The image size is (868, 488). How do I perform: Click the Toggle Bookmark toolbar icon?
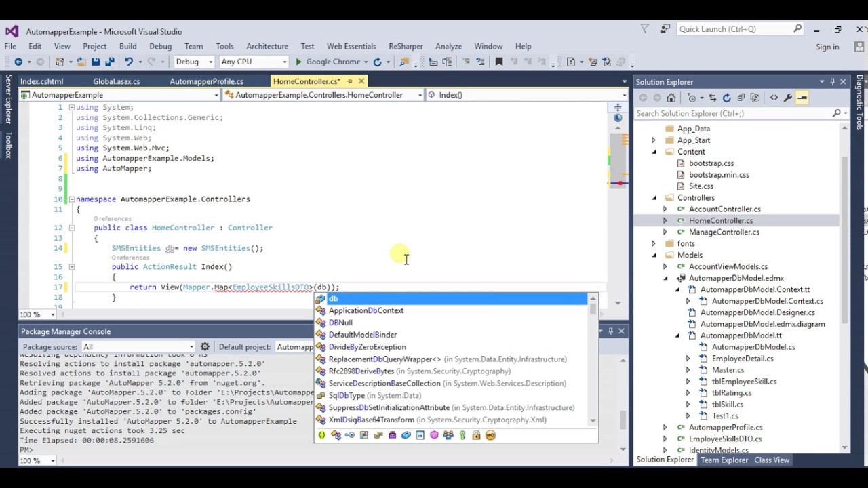point(499,62)
